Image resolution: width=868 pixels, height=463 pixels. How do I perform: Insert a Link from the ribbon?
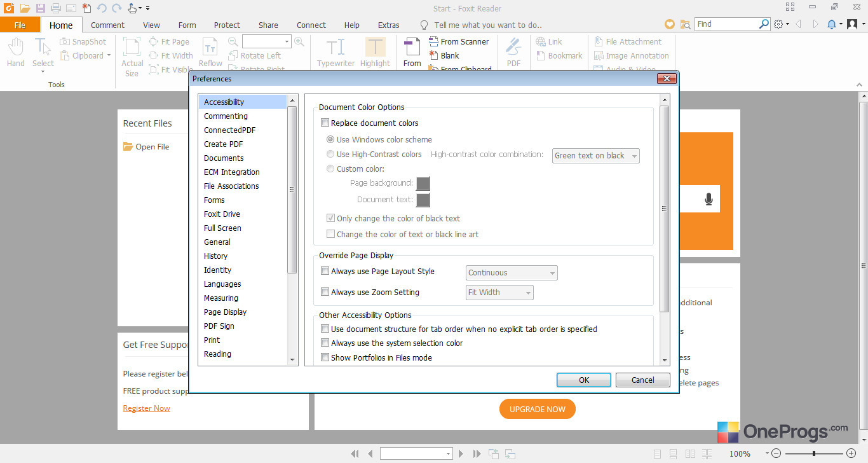coord(549,41)
